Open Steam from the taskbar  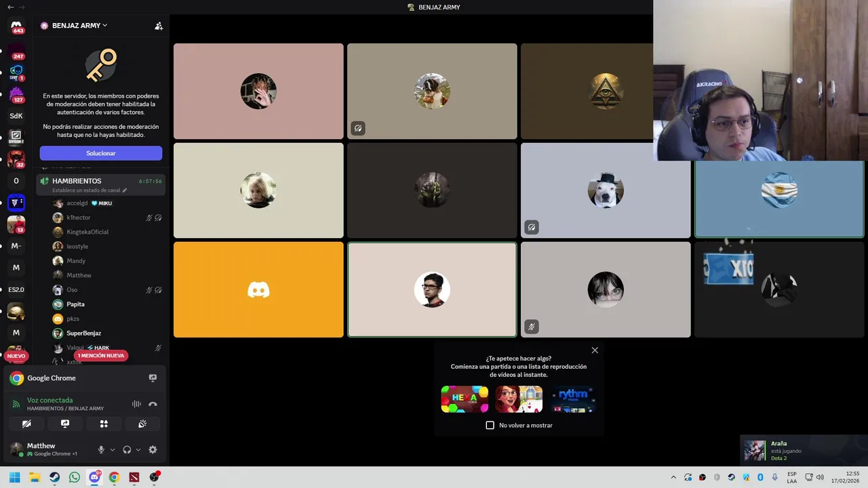click(x=54, y=477)
